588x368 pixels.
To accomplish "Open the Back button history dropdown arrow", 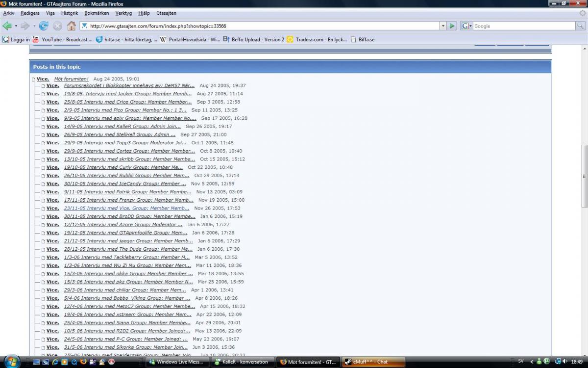I will 16,26.
